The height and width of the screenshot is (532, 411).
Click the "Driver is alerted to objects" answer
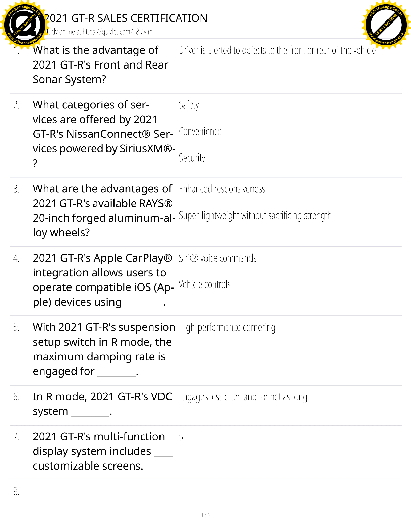[x=277, y=50]
